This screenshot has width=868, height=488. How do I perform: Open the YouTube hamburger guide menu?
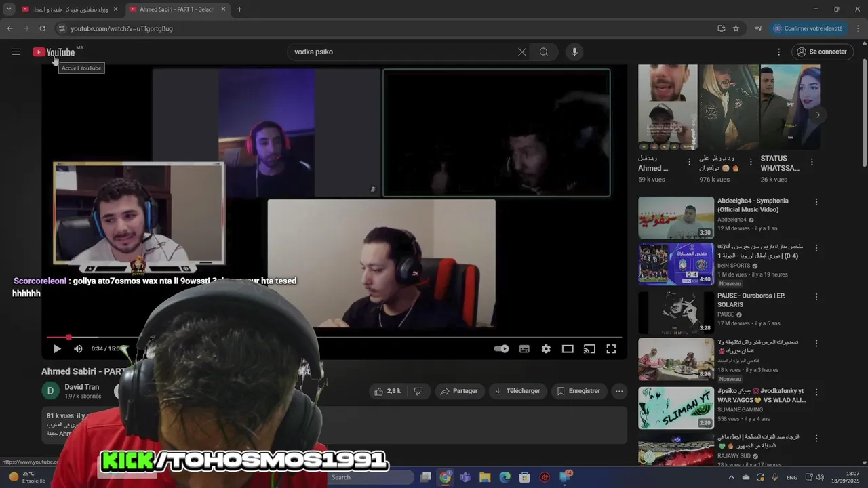tap(16, 52)
